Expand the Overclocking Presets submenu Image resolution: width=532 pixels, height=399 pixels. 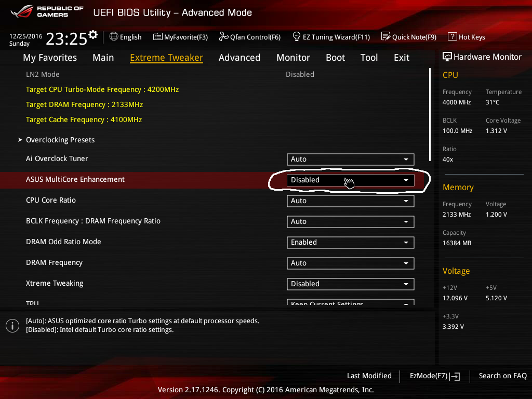point(60,140)
